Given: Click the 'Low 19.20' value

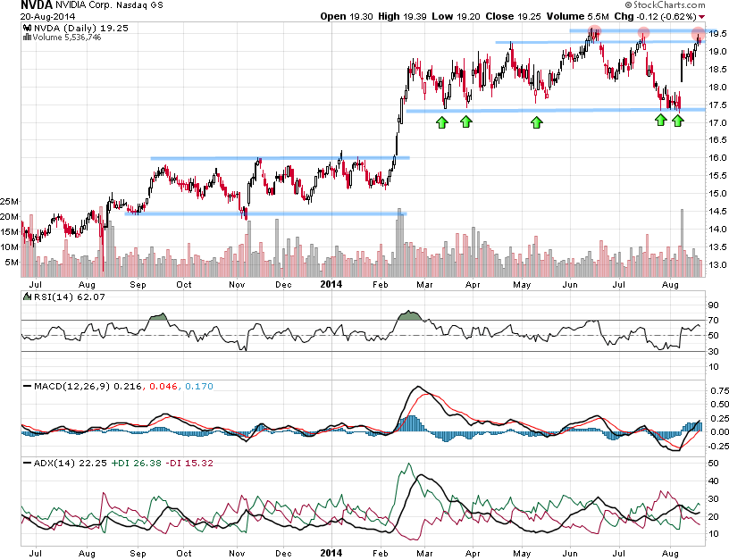Looking at the screenshot, I should [456, 16].
